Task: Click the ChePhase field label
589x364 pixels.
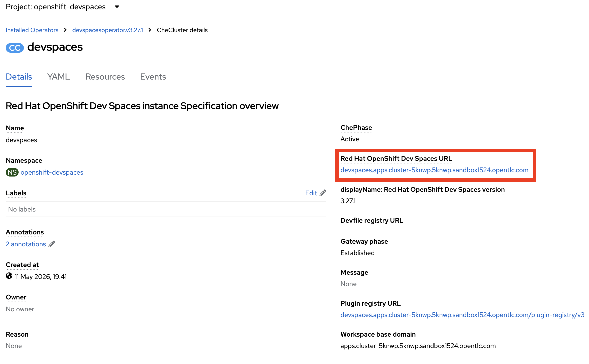Action: 356,128
